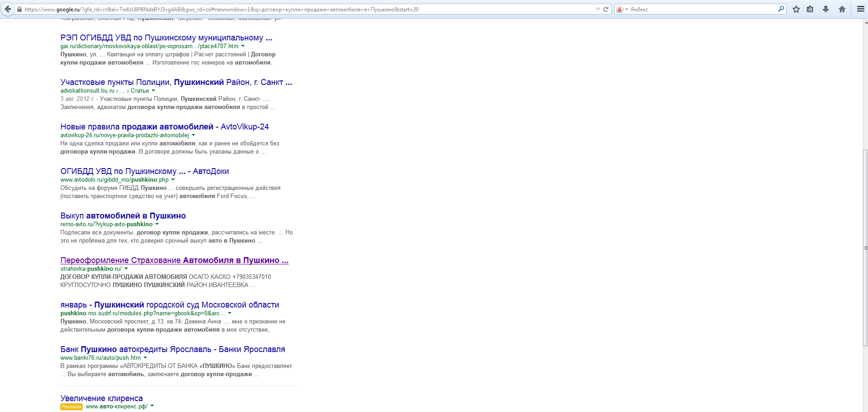Open the downloads arrow icon
Image resolution: width=868 pixels, height=412 pixels.
[x=826, y=9]
